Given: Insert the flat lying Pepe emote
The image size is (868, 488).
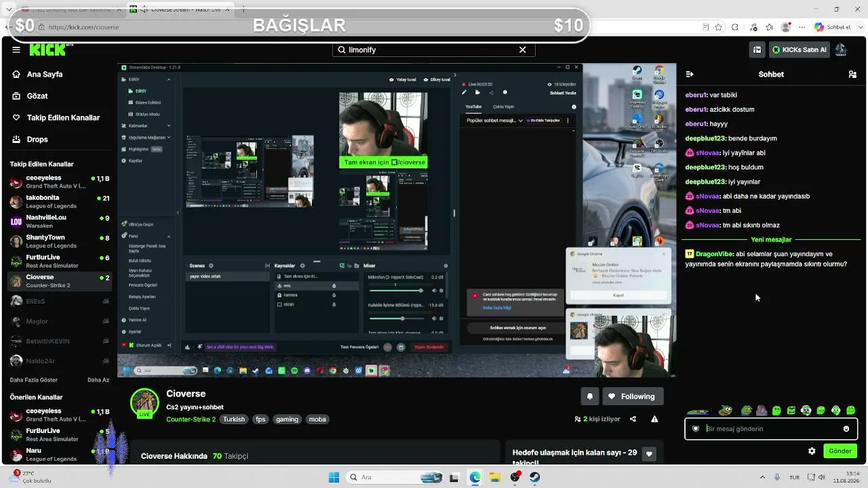Looking at the screenshot, I should click(697, 411).
